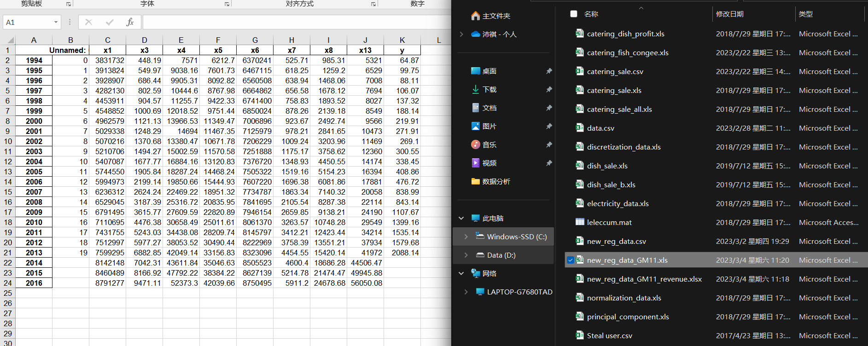
Task: Click the file icon of data.csv
Action: pos(580,128)
